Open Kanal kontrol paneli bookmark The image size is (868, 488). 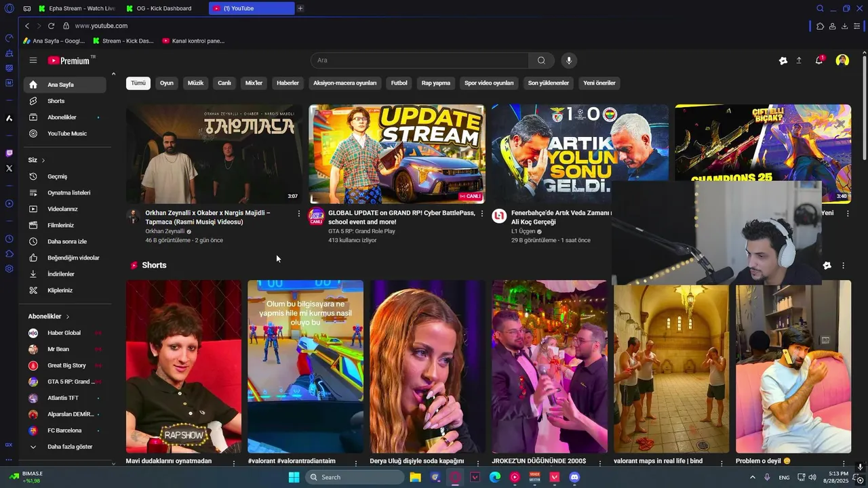[x=193, y=41]
